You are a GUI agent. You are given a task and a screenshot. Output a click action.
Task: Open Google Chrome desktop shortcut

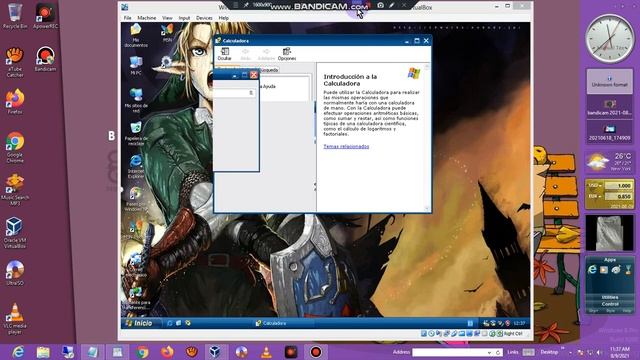(15, 147)
